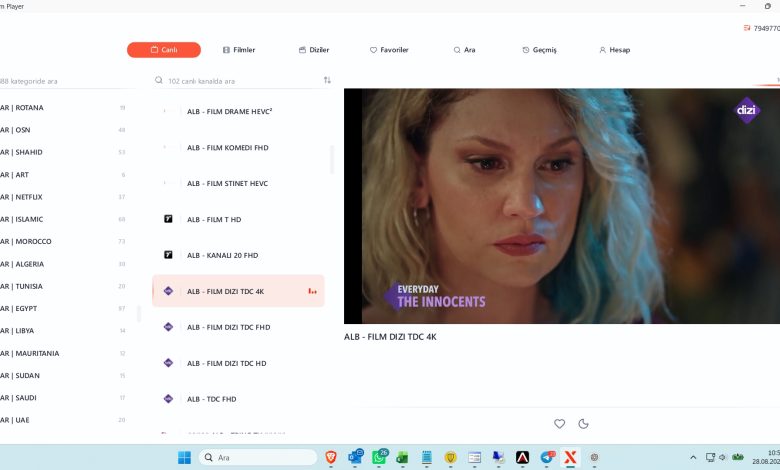Click the now-playing equalizer indicator

[x=312, y=291]
